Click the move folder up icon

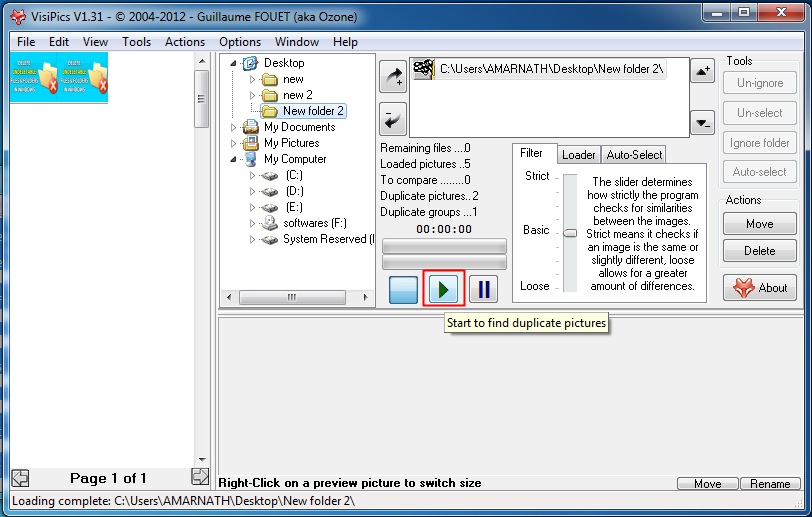pos(702,70)
